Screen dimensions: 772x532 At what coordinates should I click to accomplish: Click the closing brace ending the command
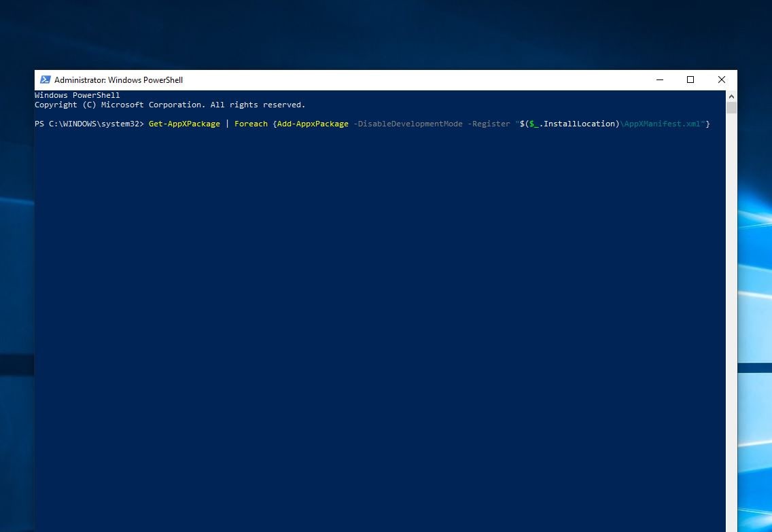point(708,124)
